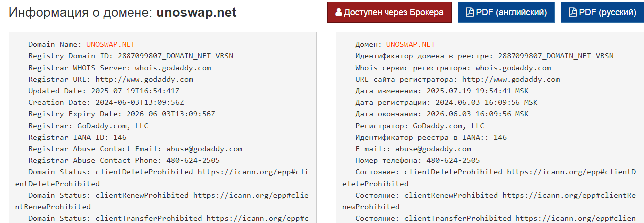Image resolution: width=644 pixels, height=223 pixels.
Task: Open the "Доступен через Брокера" button
Action: pyautogui.click(x=389, y=12)
